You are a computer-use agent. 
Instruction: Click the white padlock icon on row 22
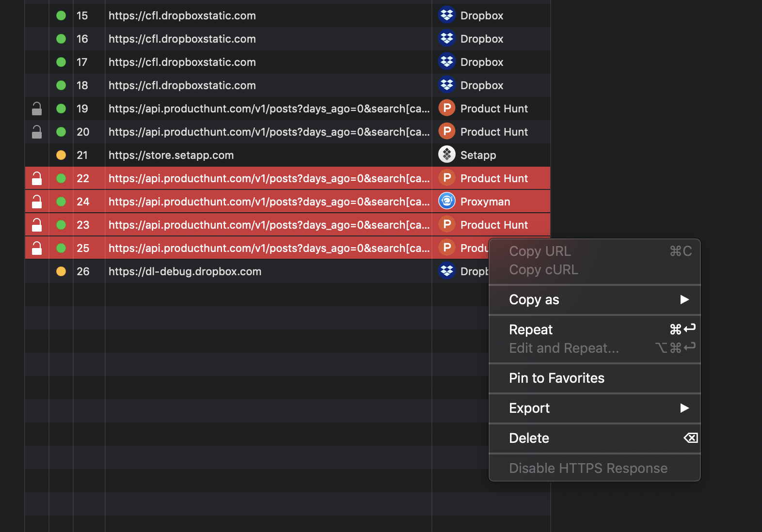click(37, 178)
